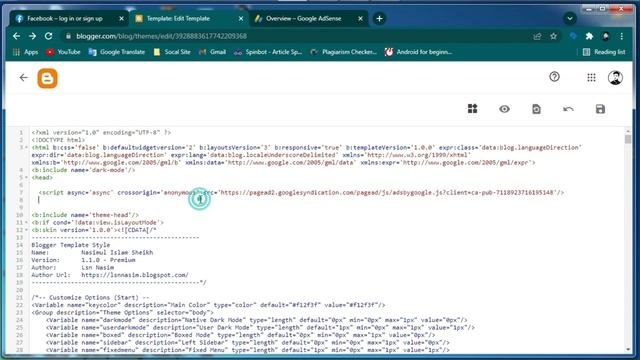Close the Google AdSense tab
Screen dimensions: 640x360
(360, 19)
